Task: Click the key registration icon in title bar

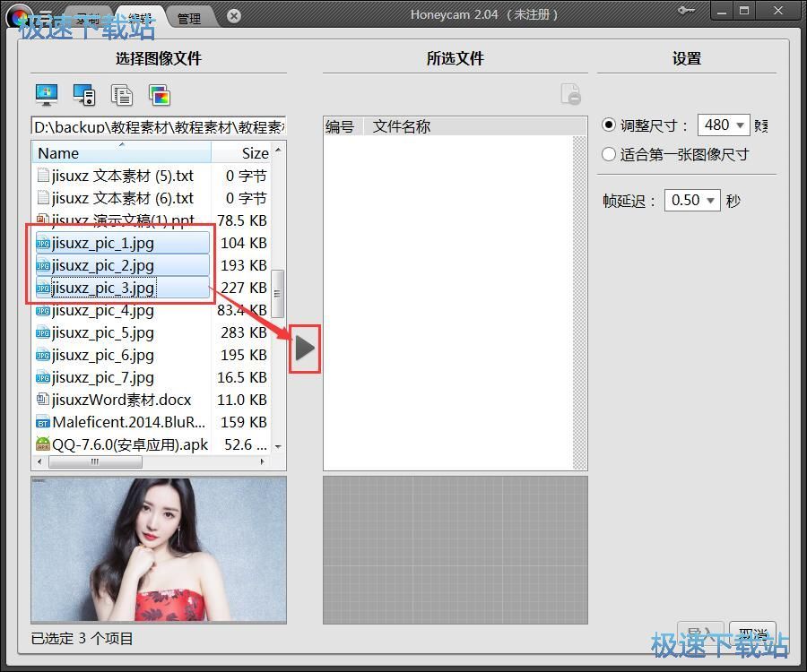Action: 686,10
